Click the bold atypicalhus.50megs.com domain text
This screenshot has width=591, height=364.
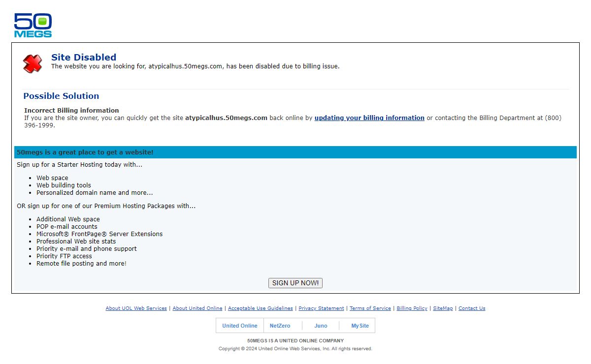coord(226,118)
